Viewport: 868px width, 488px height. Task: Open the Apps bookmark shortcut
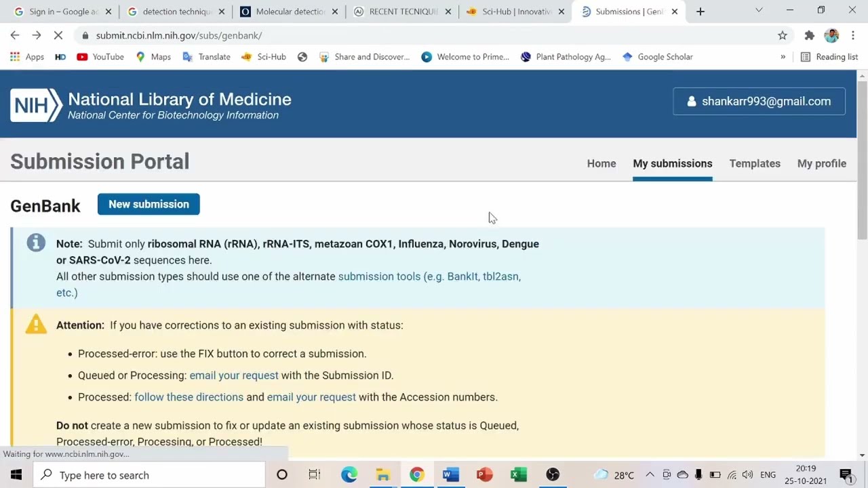point(27,57)
